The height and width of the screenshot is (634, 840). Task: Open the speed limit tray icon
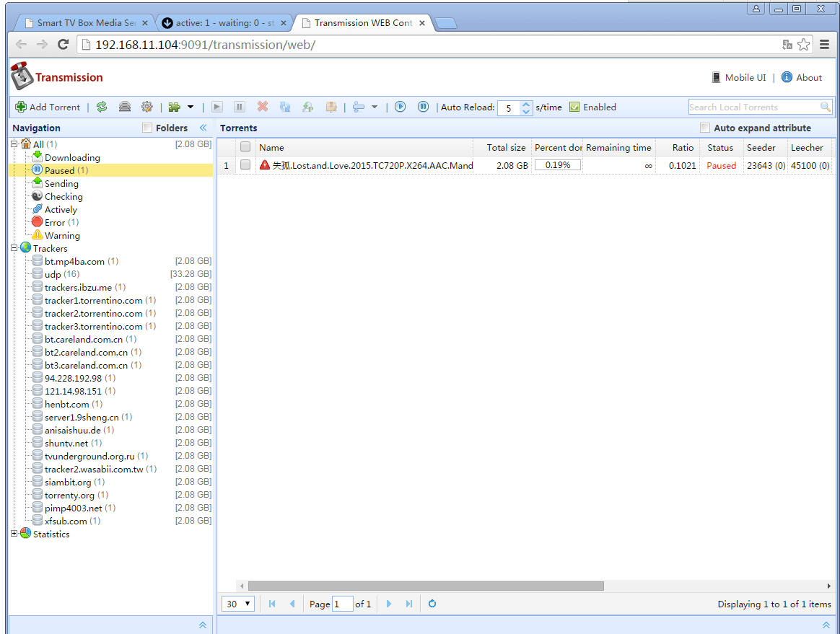click(x=124, y=107)
